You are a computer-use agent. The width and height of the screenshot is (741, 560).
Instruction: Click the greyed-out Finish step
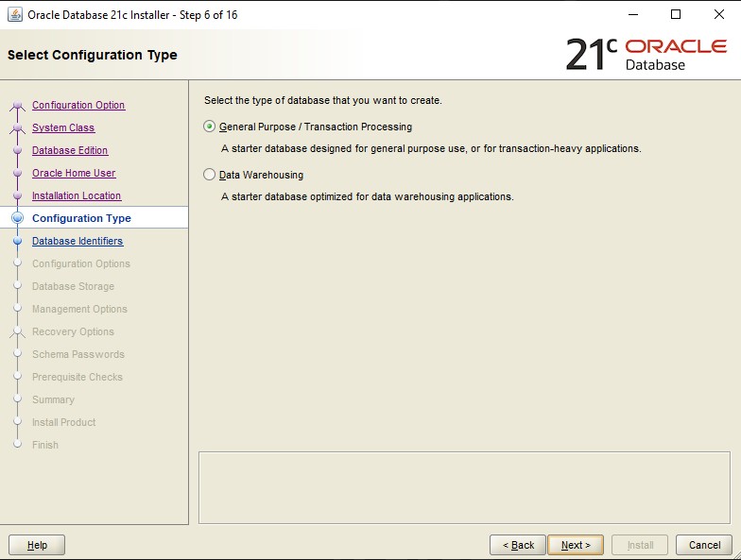click(x=45, y=445)
